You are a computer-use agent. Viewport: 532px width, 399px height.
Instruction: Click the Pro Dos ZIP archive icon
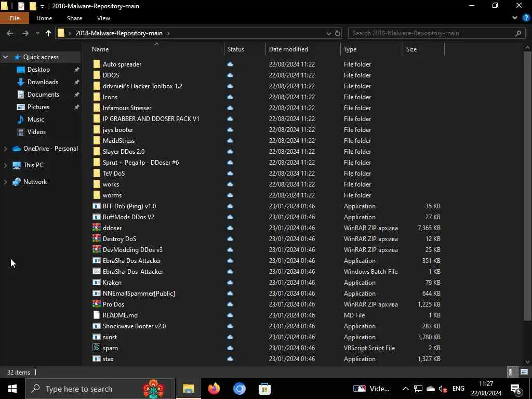pyautogui.click(x=97, y=304)
